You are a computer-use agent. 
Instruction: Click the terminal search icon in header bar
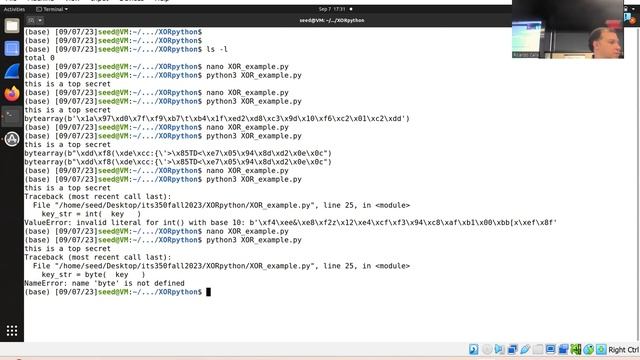pyautogui.click(x=31, y=20)
